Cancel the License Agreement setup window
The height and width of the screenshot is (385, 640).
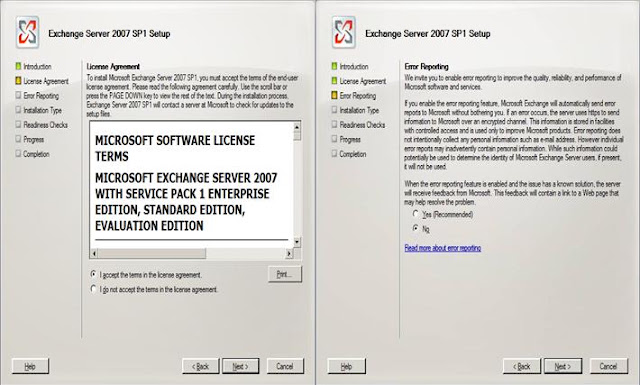285,366
